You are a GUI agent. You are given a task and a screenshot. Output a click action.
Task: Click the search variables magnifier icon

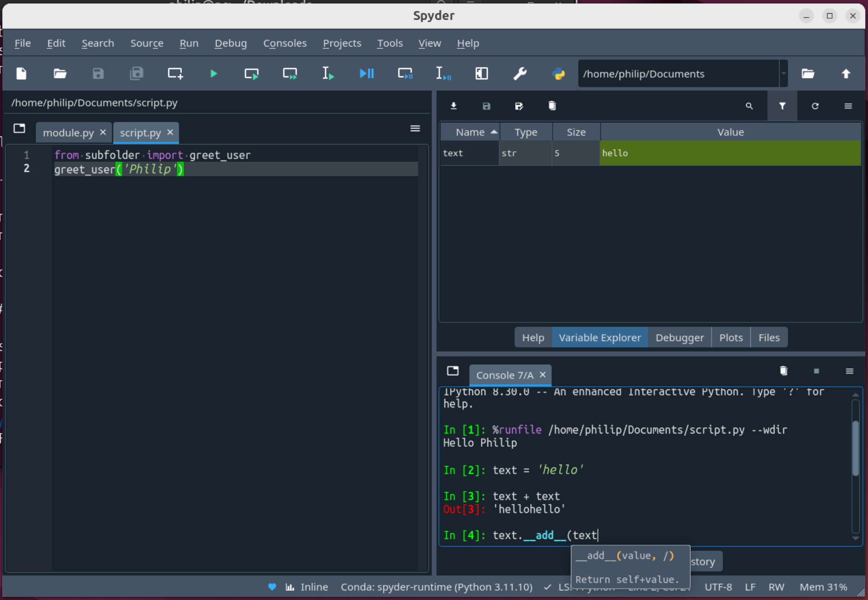click(x=749, y=106)
